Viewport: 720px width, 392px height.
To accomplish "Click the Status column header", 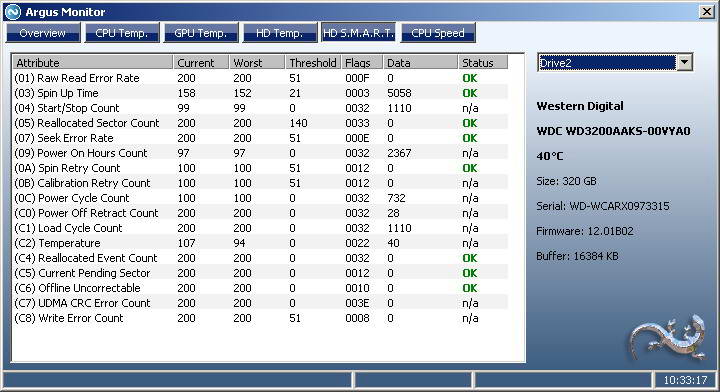I will click(x=483, y=62).
